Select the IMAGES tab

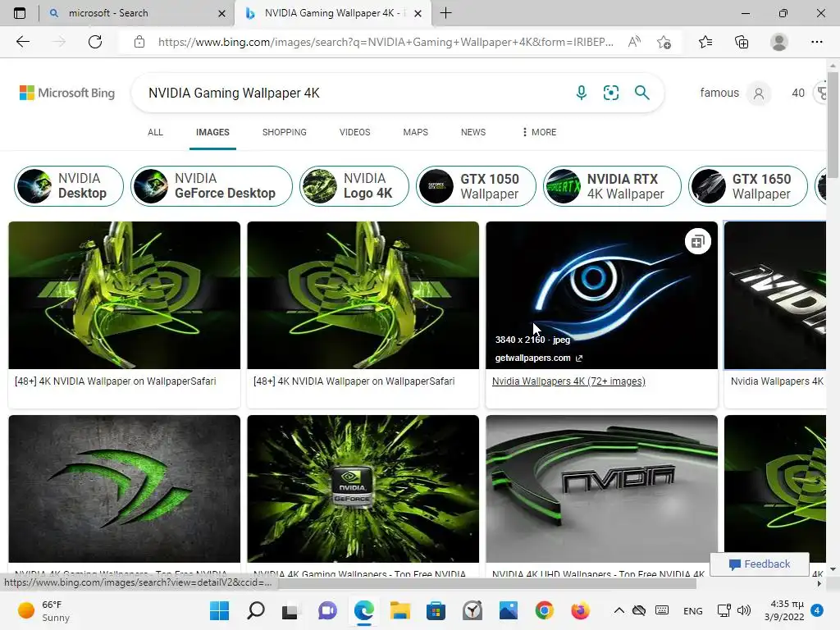(x=212, y=132)
